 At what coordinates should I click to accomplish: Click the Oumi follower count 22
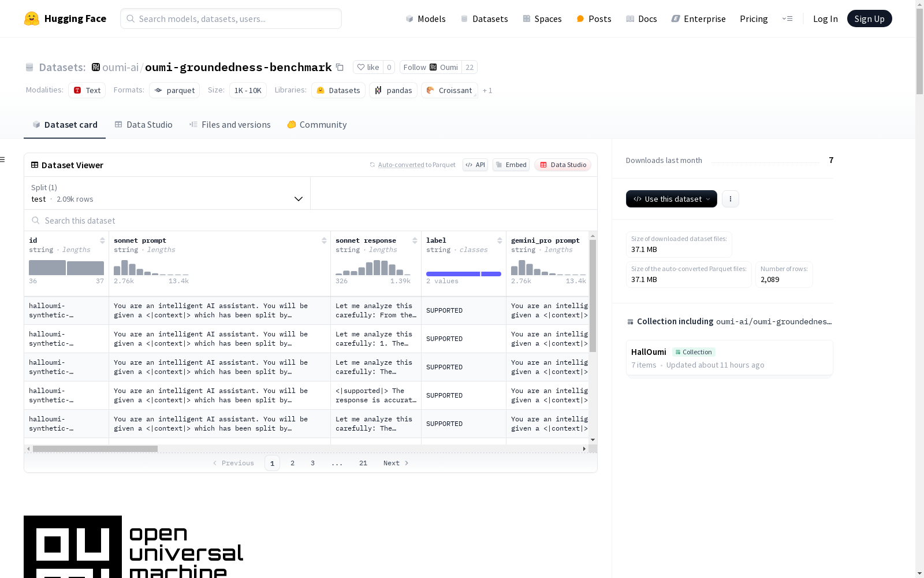point(470,67)
